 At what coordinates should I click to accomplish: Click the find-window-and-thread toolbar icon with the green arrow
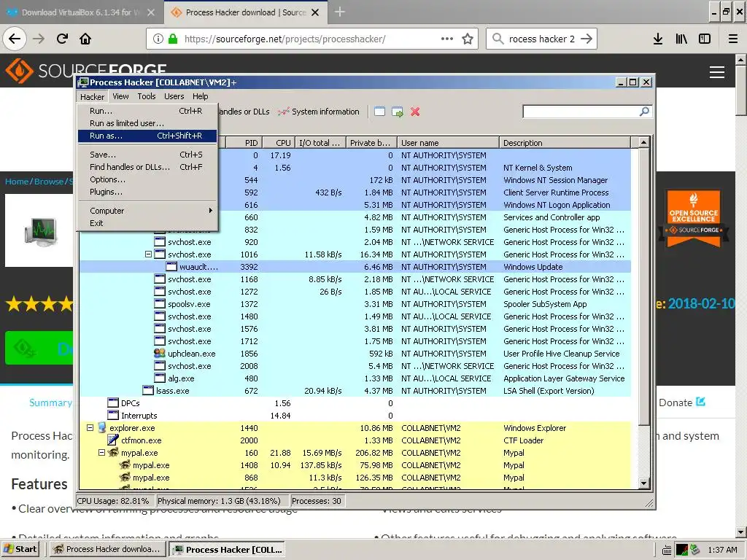(398, 112)
